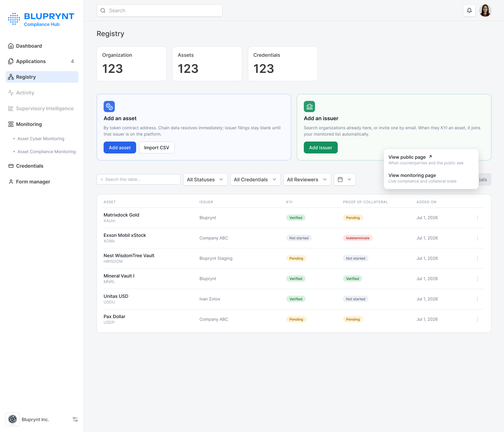Click the Matrixdock Gold asset name
Viewport: 504px width, 432px height.
pos(121,215)
